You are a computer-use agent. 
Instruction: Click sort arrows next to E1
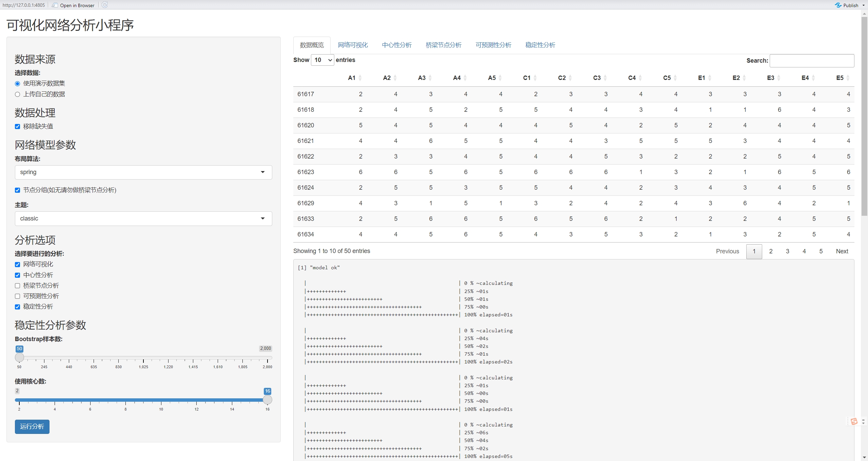(x=710, y=78)
